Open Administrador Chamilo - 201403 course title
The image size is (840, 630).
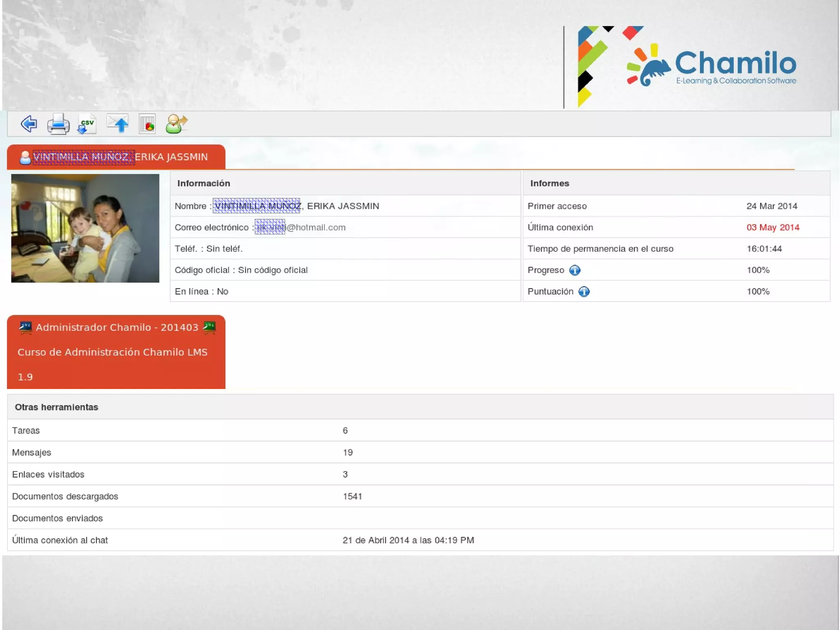(117, 328)
